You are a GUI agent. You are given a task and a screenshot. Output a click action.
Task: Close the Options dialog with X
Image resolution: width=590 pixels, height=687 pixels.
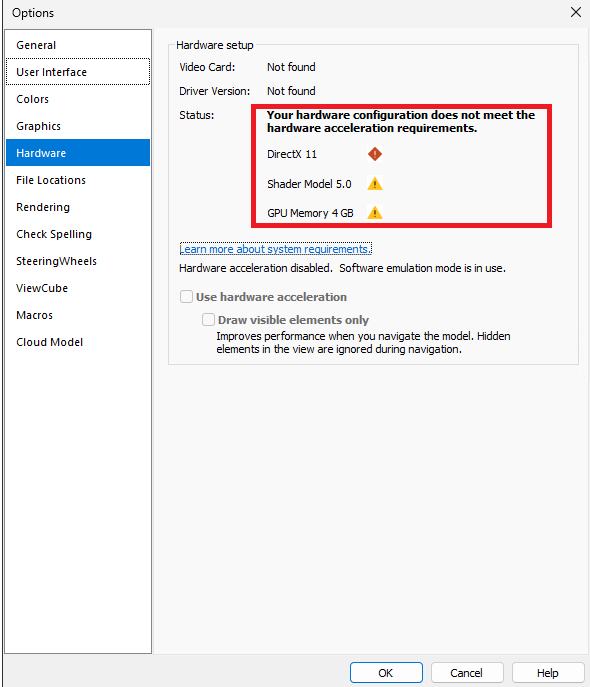pos(576,12)
